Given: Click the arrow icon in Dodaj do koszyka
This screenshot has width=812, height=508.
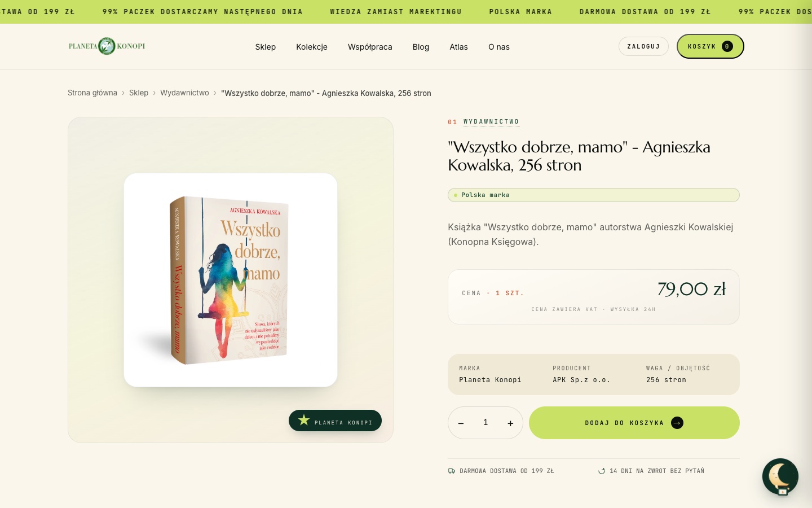Looking at the screenshot, I should pyautogui.click(x=677, y=423).
